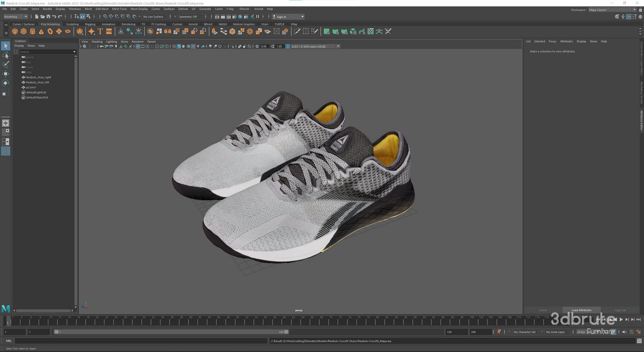Image resolution: width=644 pixels, height=352 pixels.
Task: Select the Poly Cube creation tool
Action: pos(23,31)
